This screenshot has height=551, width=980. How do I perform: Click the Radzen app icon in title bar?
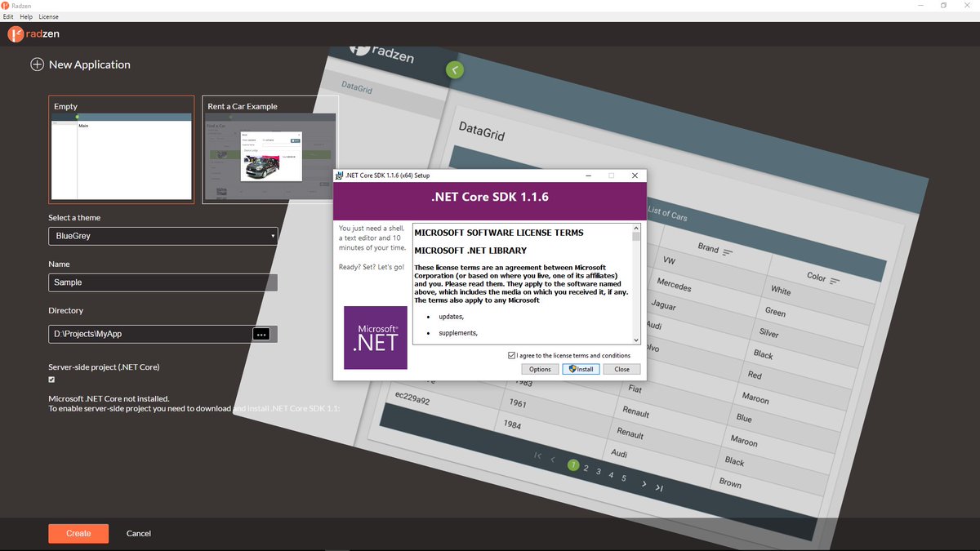click(x=6, y=5)
